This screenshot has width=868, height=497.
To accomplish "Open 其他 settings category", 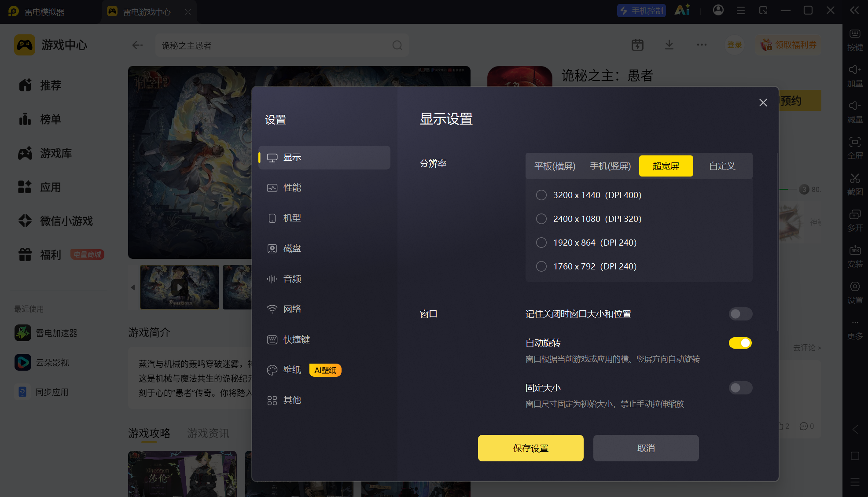I will [x=324, y=401].
